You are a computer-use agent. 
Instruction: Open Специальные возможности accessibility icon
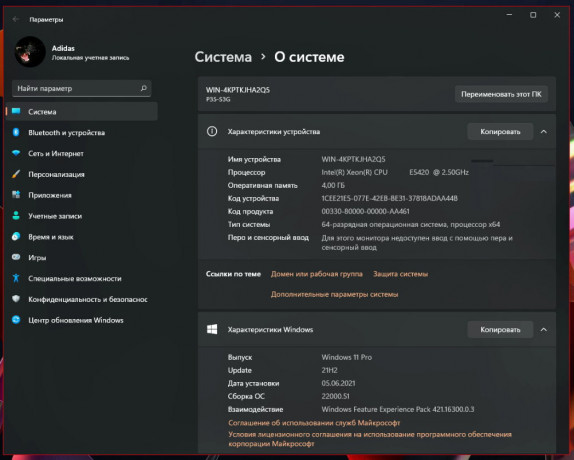(x=16, y=278)
